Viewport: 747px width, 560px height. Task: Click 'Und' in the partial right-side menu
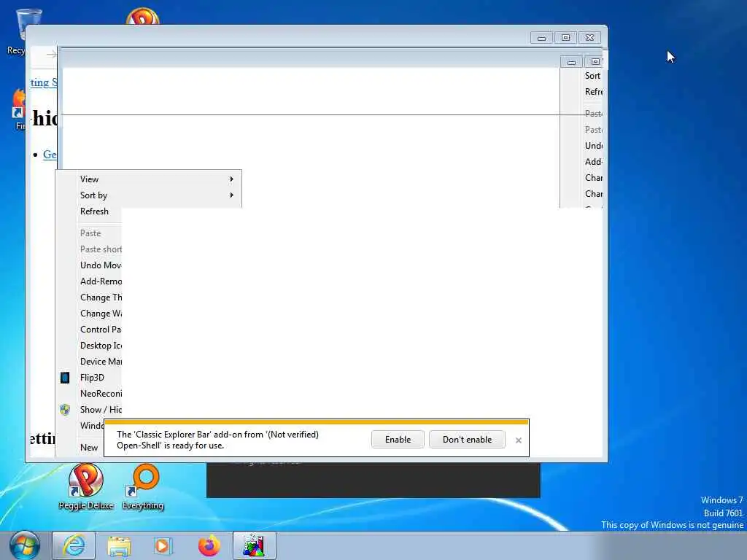pyautogui.click(x=594, y=146)
